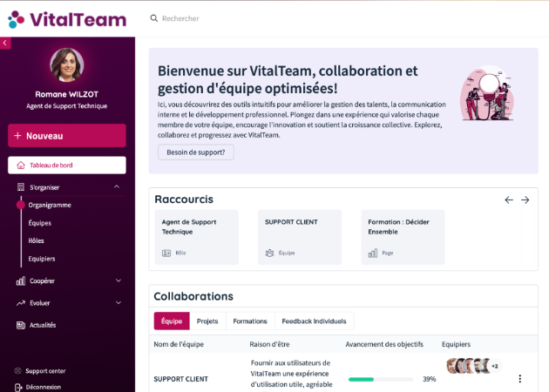Open Equipiers in the sidebar
Screen dimensions: 549x392
pyautogui.click(x=42, y=259)
